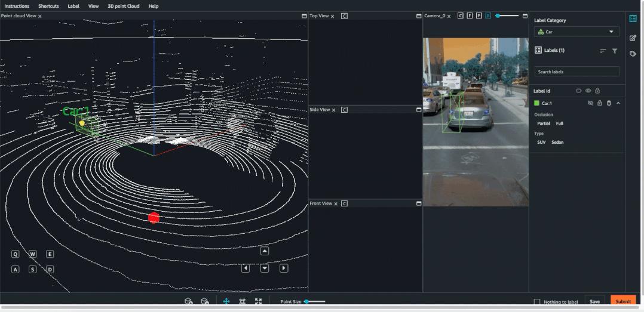Check the Nothing to label checkbox

point(537,302)
